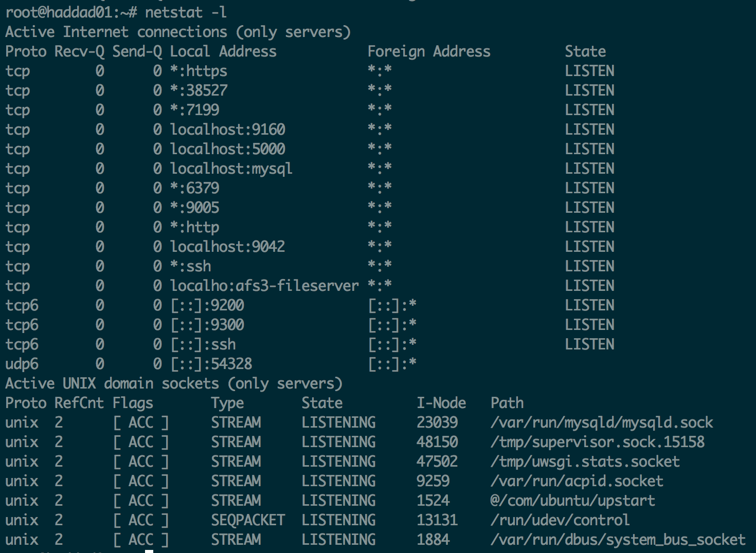This screenshot has width=756, height=553.
Task: Click the I-Node value 23039
Action: 437,422
